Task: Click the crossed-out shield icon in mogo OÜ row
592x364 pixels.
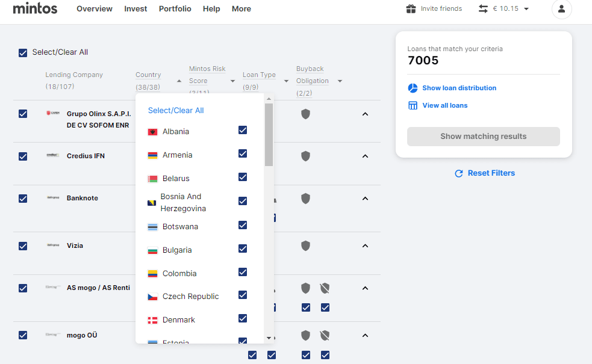Action: coord(325,335)
